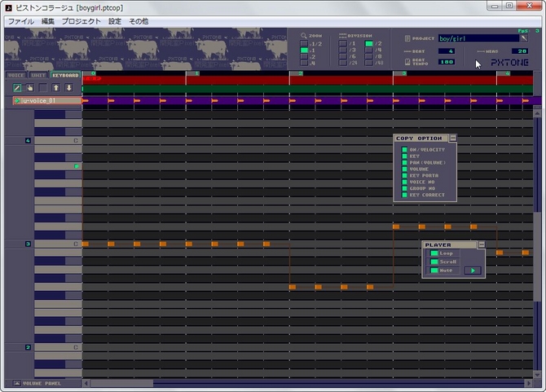Collapse the Copy Option panel

(x=452, y=139)
